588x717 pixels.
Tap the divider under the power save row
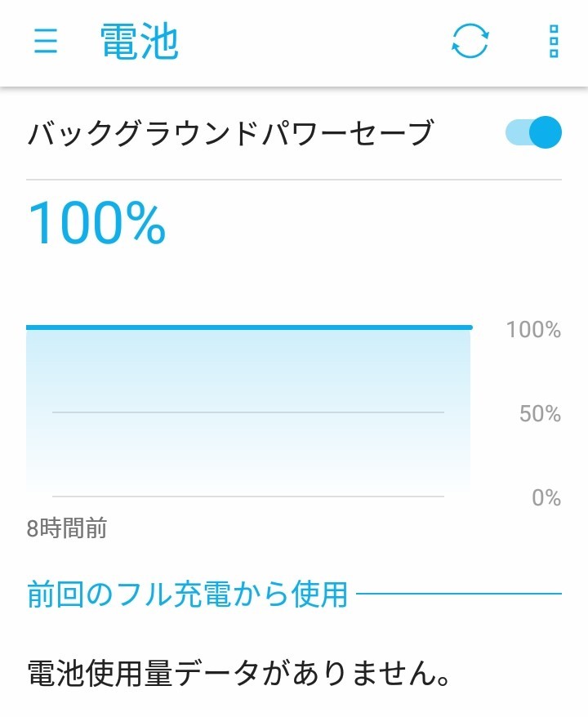294,180
